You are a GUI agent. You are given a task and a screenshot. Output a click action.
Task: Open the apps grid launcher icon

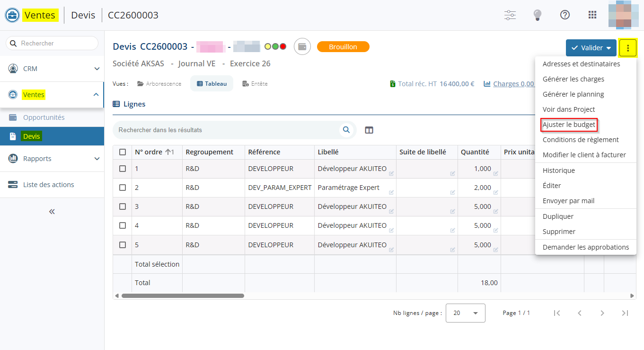tap(592, 15)
